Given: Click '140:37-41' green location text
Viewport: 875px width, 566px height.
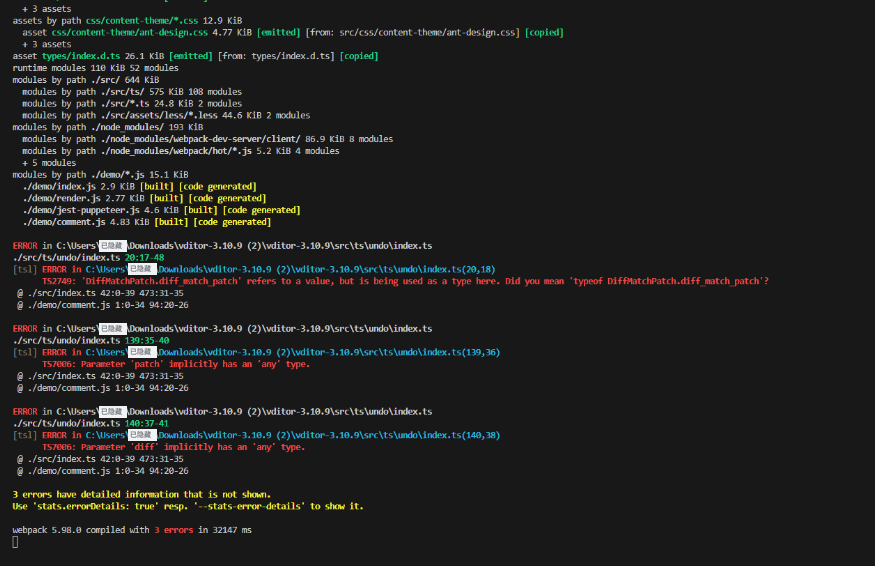Looking at the screenshot, I should point(147,424).
